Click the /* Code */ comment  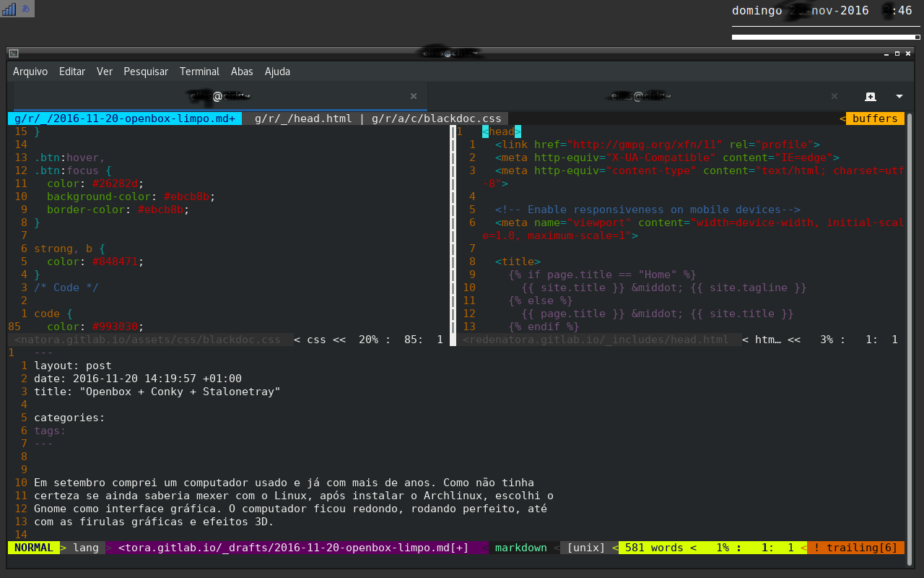[66, 288]
